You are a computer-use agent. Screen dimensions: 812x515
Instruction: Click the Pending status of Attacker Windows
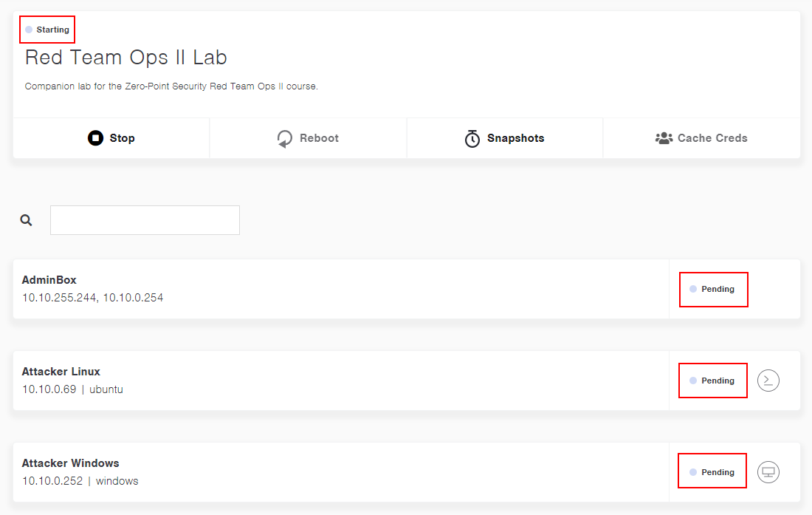click(717, 472)
